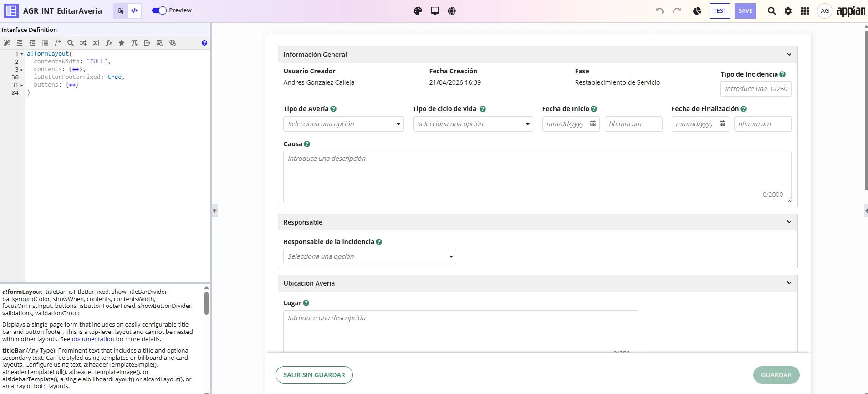Click the shuffle arrows icon in editor toolbar
Screen dimensions: 868x394
pos(83,43)
